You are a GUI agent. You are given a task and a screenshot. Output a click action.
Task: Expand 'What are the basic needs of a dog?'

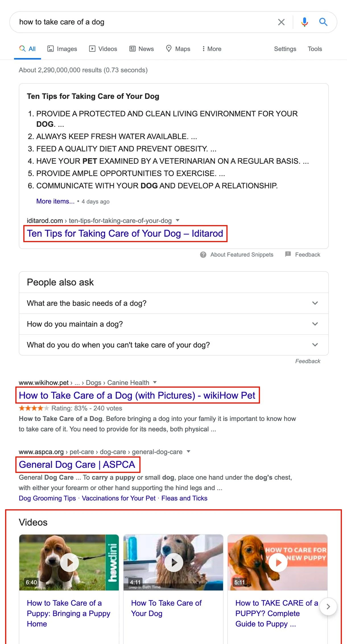point(315,303)
